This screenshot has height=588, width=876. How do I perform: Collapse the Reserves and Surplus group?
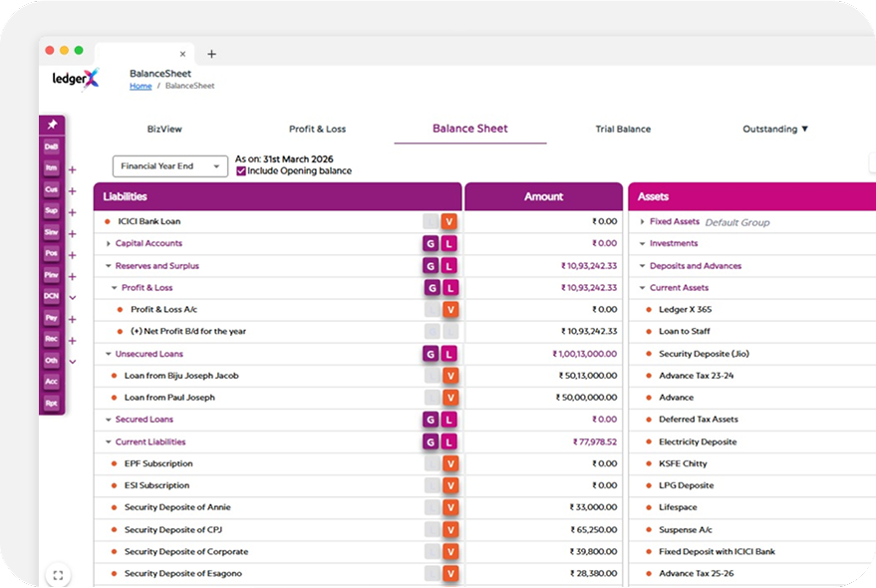pyautogui.click(x=109, y=266)
